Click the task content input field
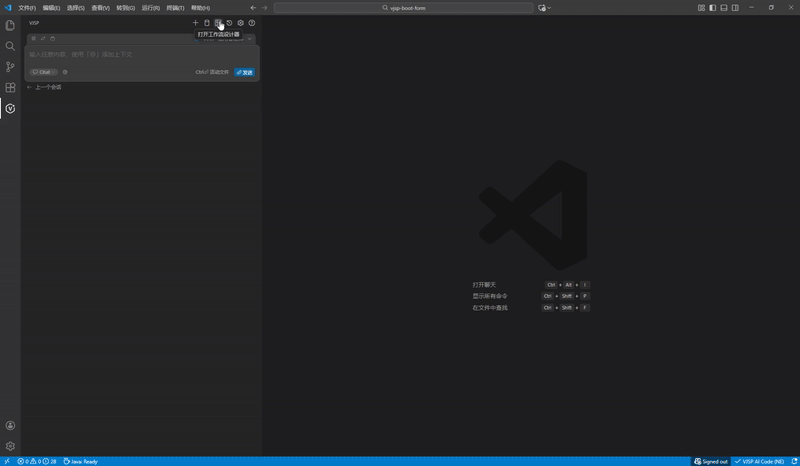This screenshot has width=800, height=466. [140, 54]
